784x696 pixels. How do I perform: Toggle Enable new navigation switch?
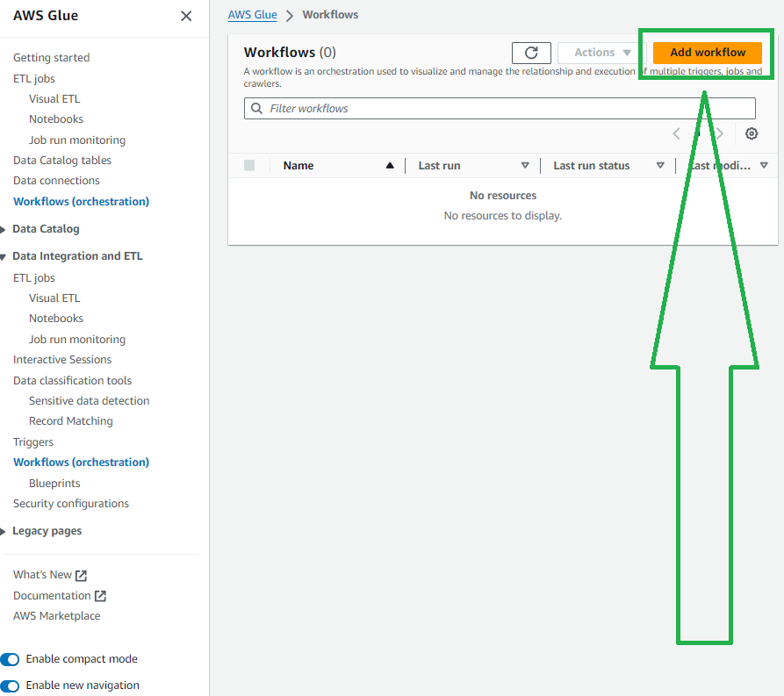(10, 685)
